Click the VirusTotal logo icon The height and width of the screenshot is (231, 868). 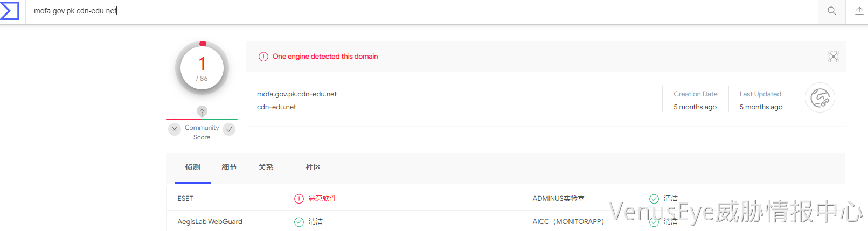click(10, 11)
